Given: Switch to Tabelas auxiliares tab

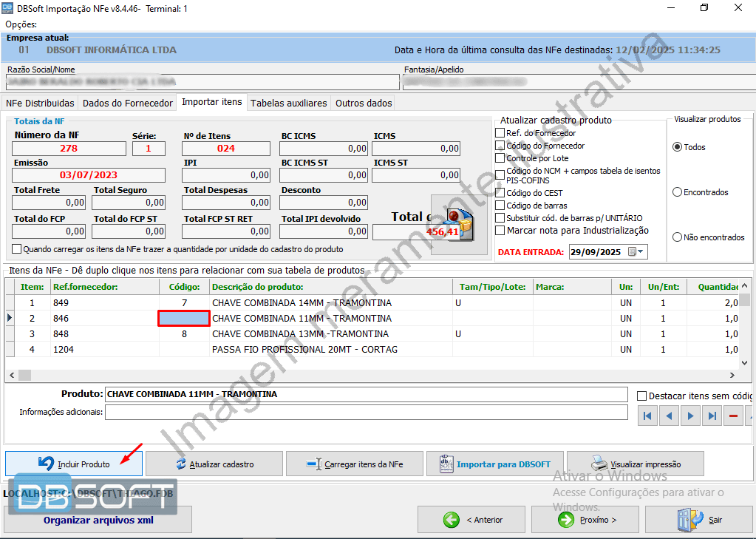Looking at the screenshot, I should (x=288, y=103).
